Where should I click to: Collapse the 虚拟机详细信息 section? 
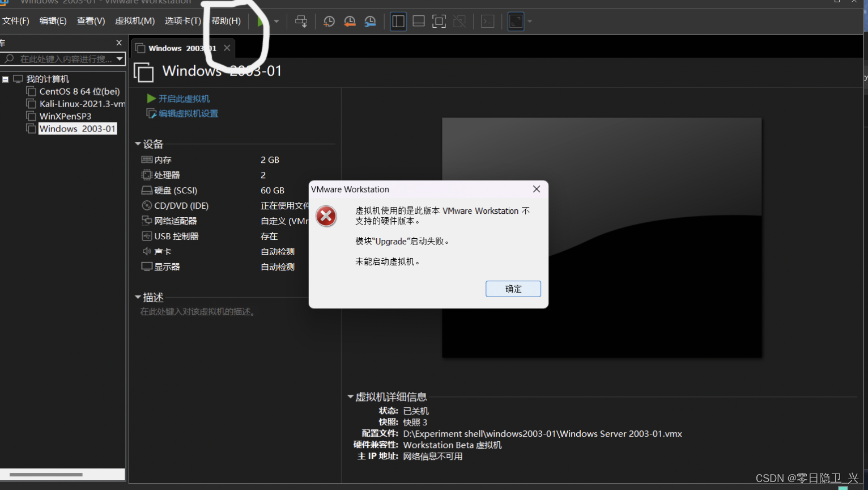coord(350,397)
